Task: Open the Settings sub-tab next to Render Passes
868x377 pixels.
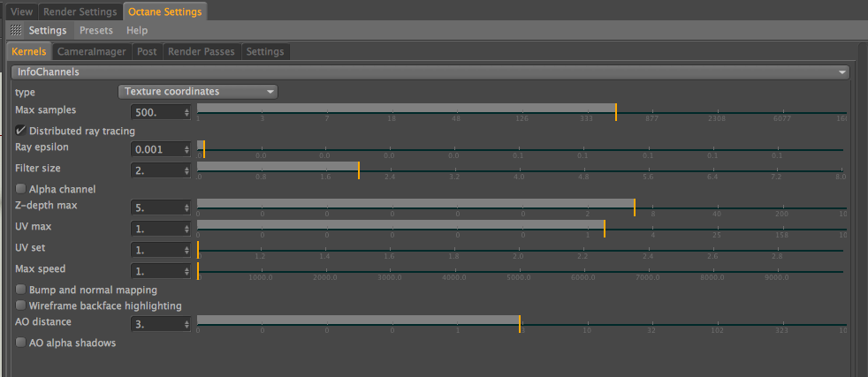Action: click(265, 51)
